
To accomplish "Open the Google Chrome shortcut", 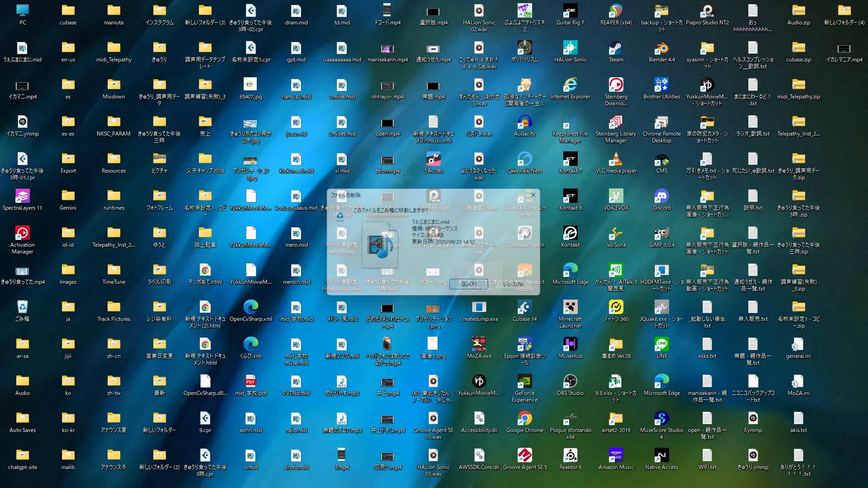I will pyautogui.click(x=524, y=418).
